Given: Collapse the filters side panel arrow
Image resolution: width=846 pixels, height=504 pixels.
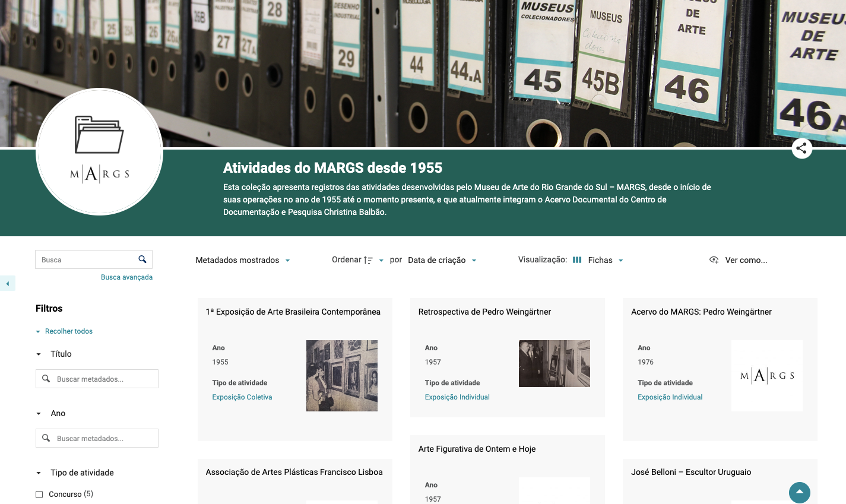Looking at the screenshot, I should (7, 284).
